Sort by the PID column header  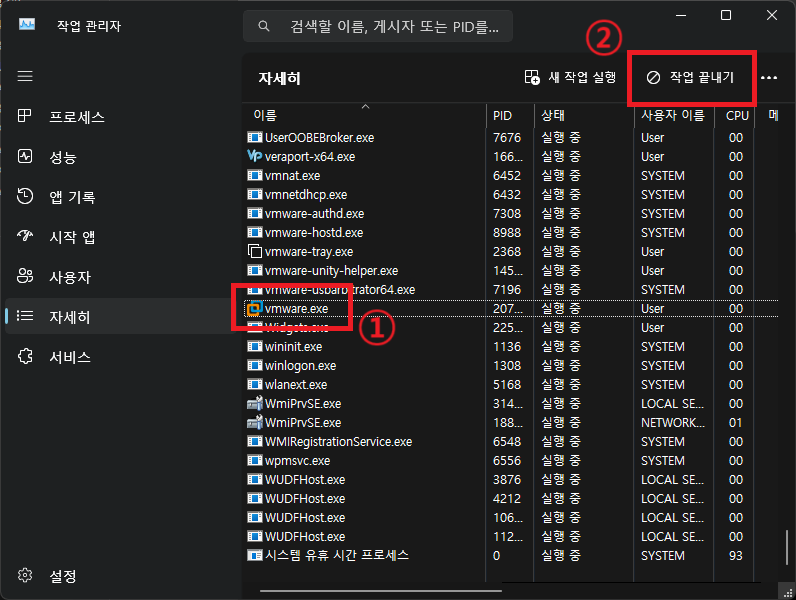[510, 115]
